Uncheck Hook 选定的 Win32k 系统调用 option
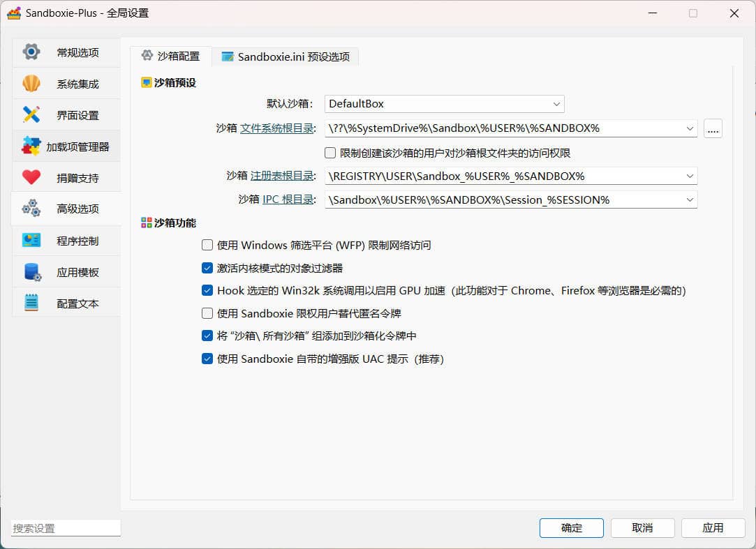Image resolution: width=756 pixels, height=549 pixels. [x=207, y=290]
